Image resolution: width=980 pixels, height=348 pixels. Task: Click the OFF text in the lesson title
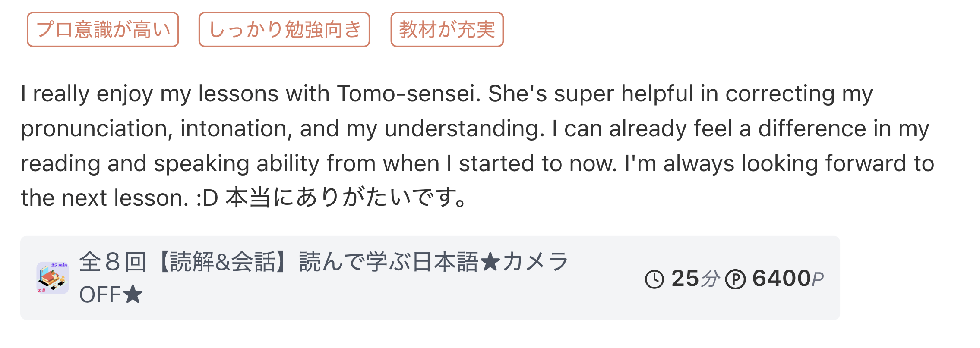100,295
